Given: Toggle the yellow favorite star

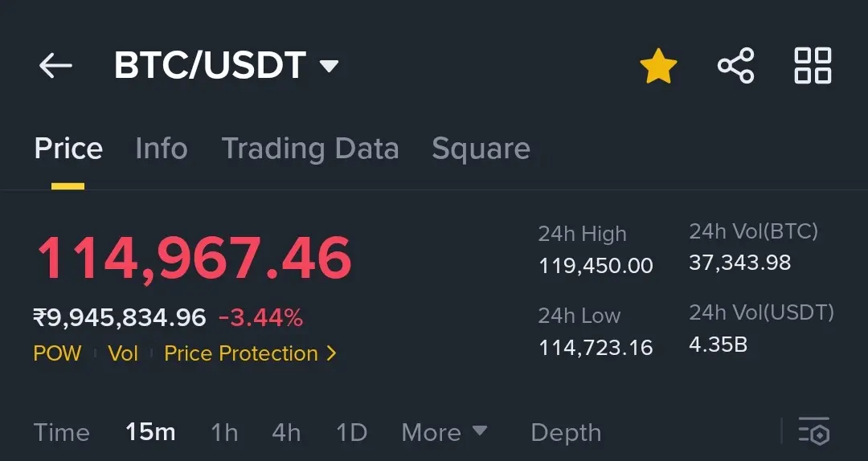Looking at the screenshot, I should [658, 66].
